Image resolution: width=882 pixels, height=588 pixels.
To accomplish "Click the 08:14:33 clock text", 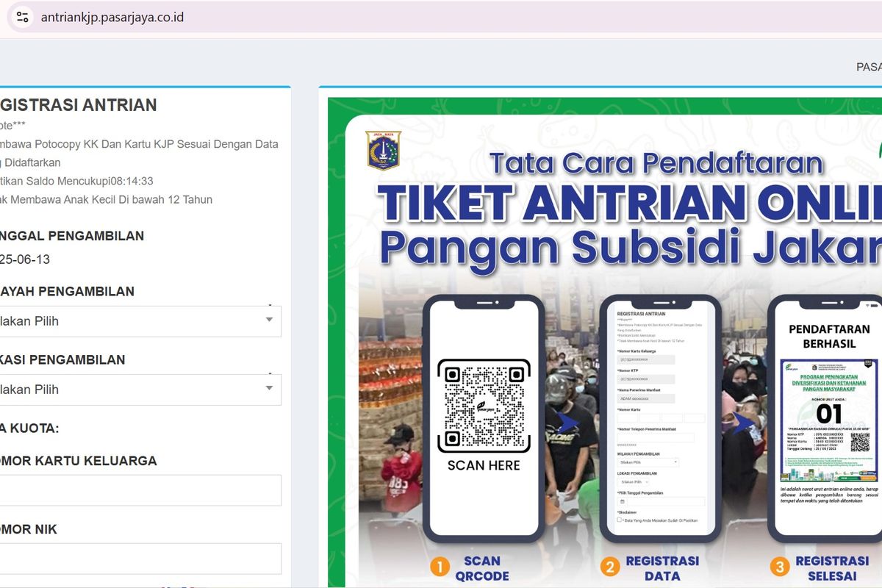I will pyautogui.click(x=131, y=181).
